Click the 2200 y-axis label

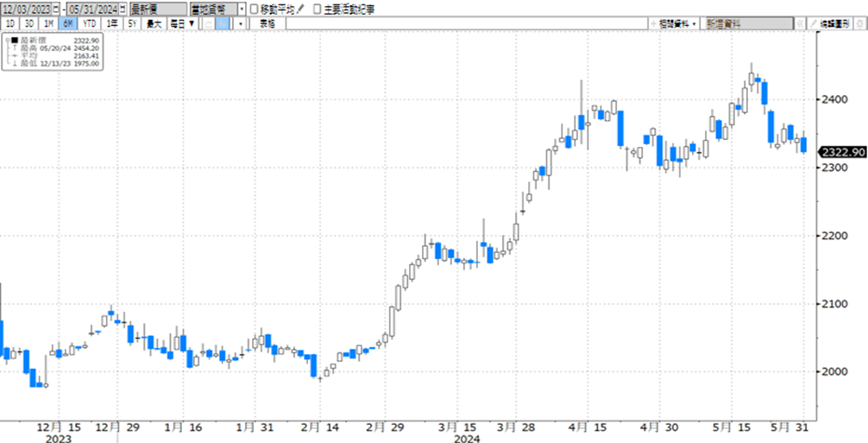click(x=833, y=236)
